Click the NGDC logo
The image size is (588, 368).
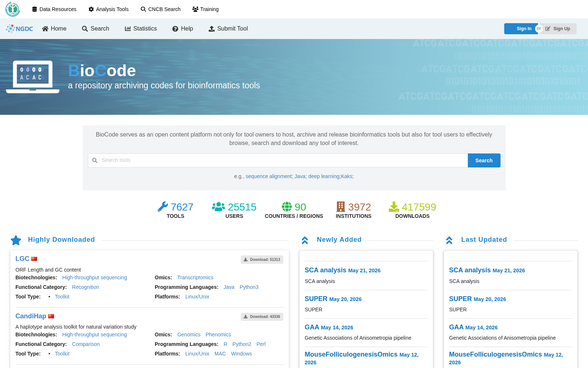(19, 29)
